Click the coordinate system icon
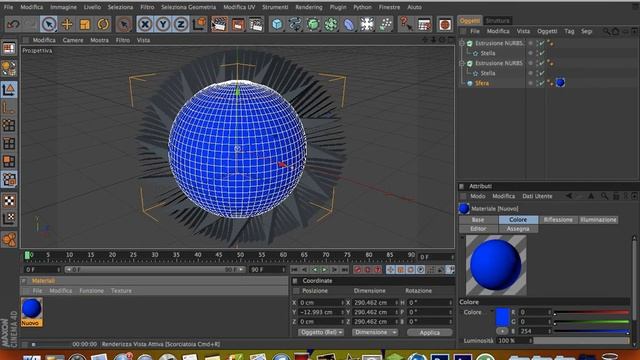 pos(199,24)
